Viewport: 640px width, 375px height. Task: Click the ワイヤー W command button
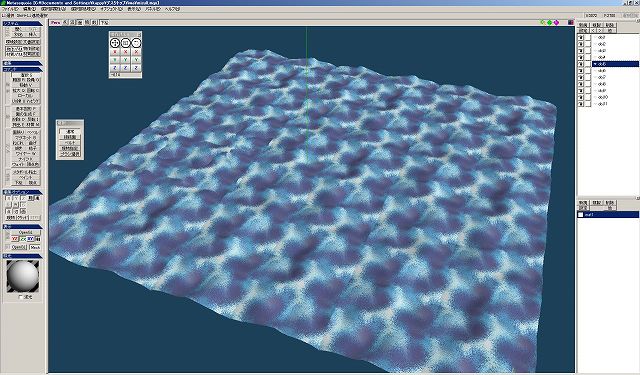point(26,153)
